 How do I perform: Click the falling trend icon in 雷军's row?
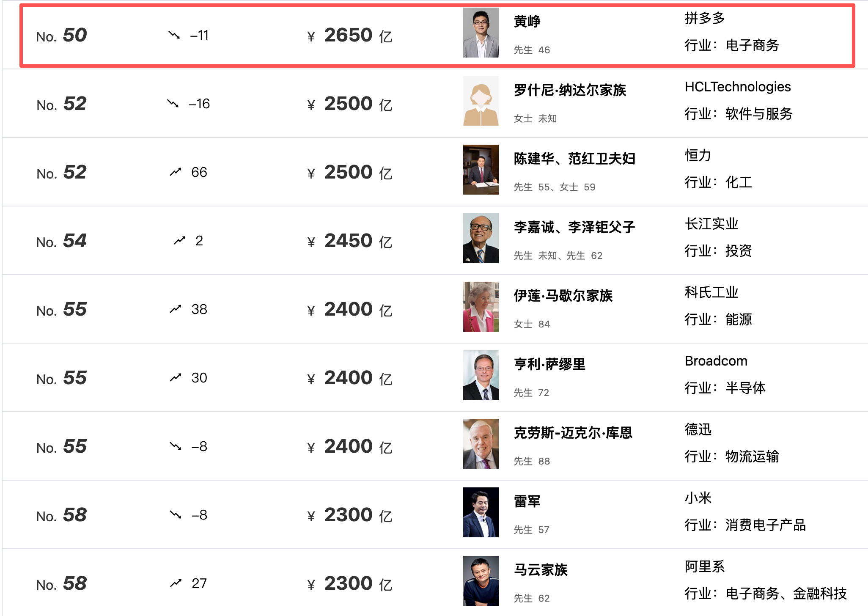176,514
